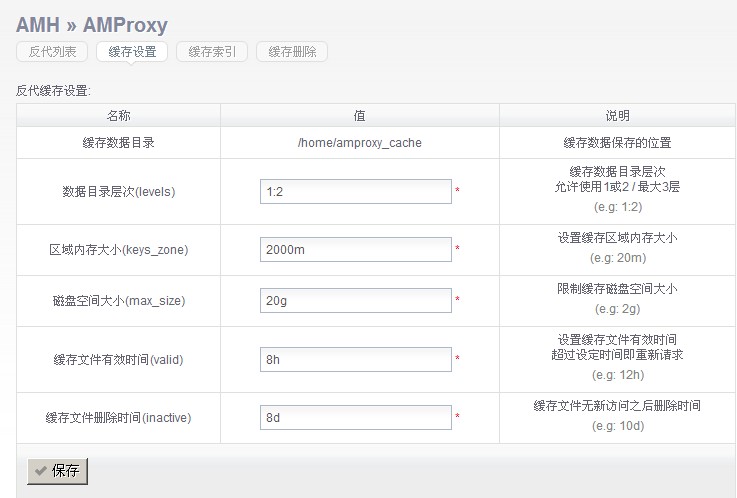Focus the levels input containing 1:2
Screen dimensions: 737x498
click(x=355, y=191)
